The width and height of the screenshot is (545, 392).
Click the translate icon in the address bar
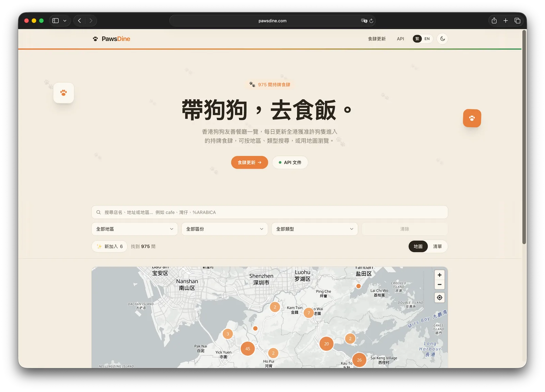[364, 21]
